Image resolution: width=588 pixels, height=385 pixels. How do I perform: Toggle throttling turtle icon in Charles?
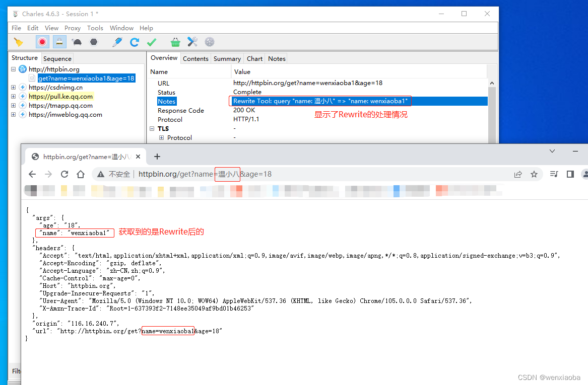(77, 42)
